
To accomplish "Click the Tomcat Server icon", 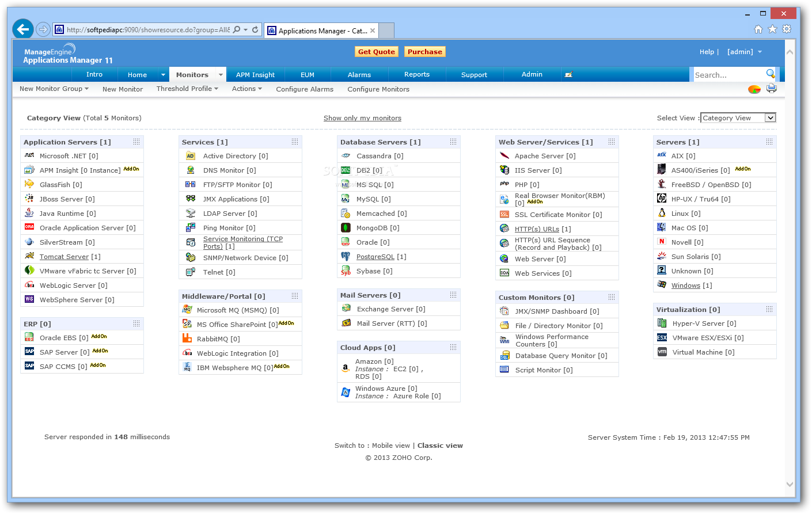I will point(29,256).
